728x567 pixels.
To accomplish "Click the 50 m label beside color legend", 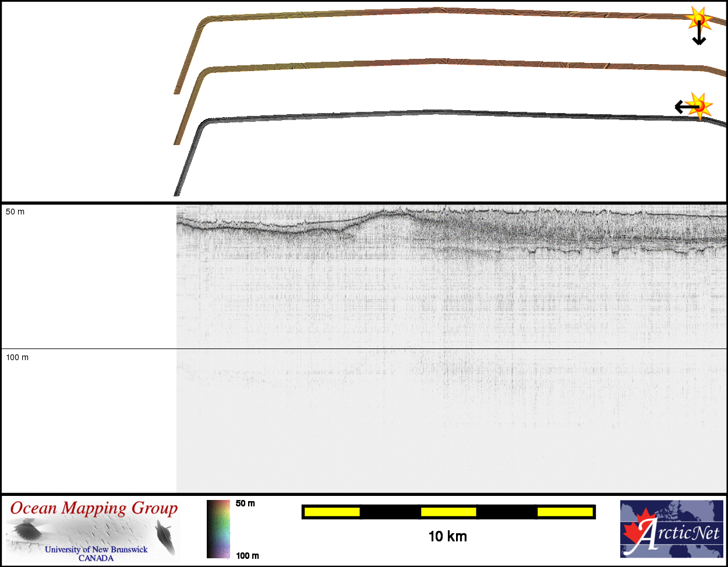I will coord(245,503).
